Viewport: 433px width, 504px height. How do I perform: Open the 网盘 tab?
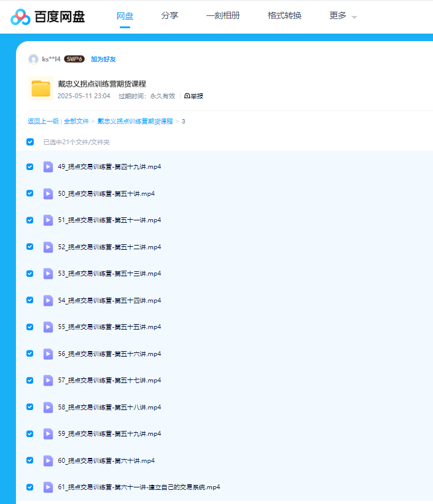(x=125, y=16)
